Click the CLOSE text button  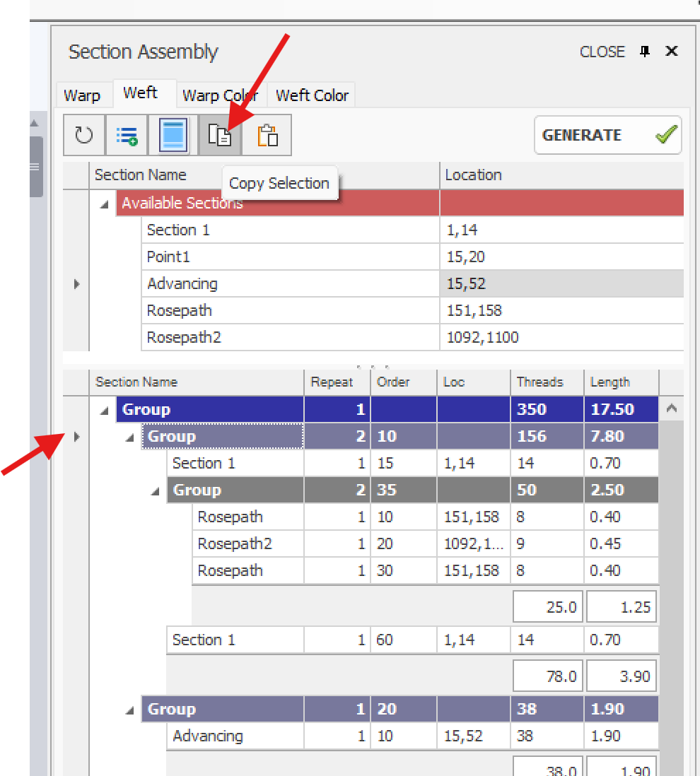602,52
